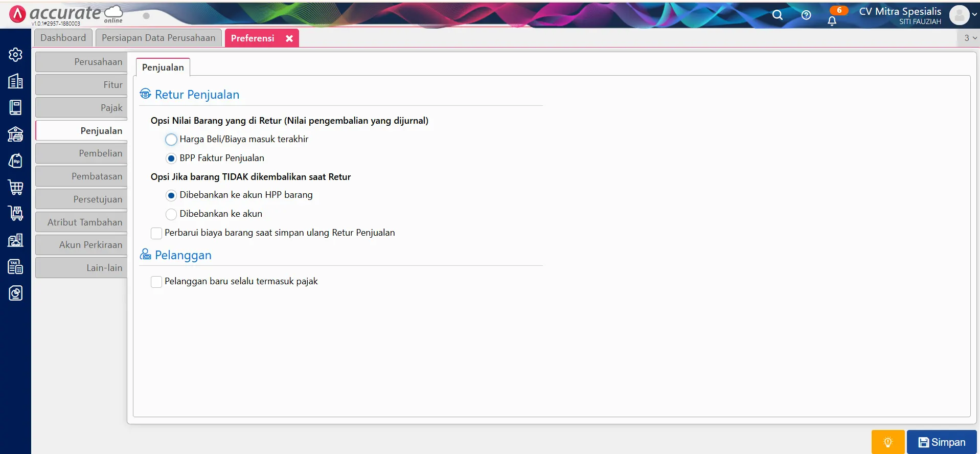The image size is (980, 454).
Task: Open the help question mark icon
Action: pos(806,15)
